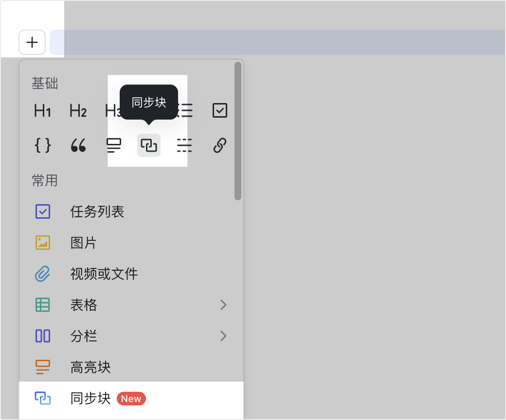Click the highlighted 同步块 icon under the tooltip
This screenshot has width=506, height=420.
(x=149, y=145)
